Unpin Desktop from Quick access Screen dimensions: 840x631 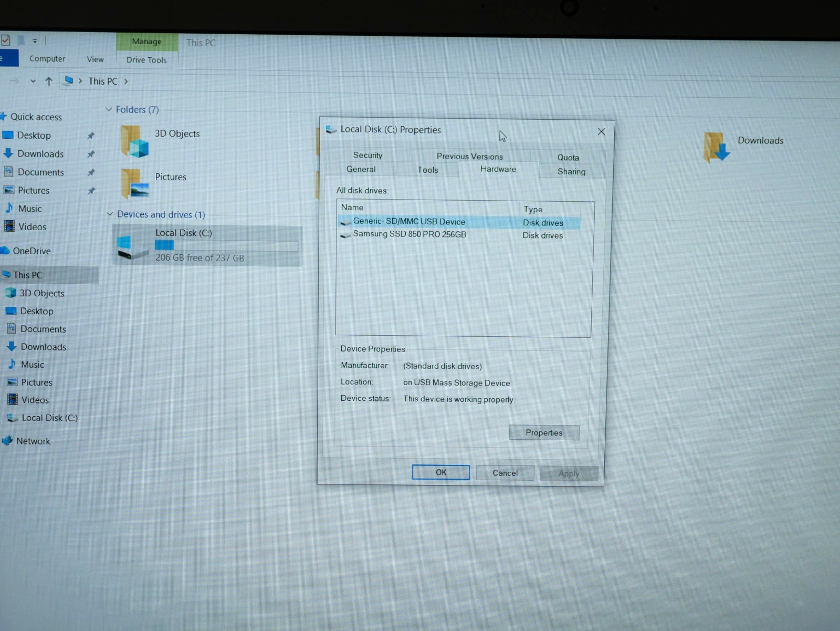[91, 136]
